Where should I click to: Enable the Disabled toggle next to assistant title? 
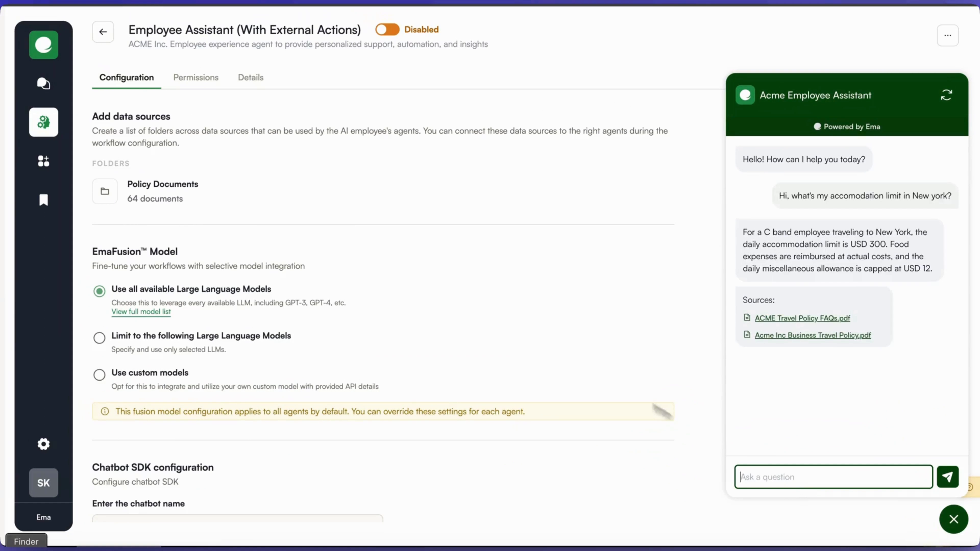(x=387, y=29)
